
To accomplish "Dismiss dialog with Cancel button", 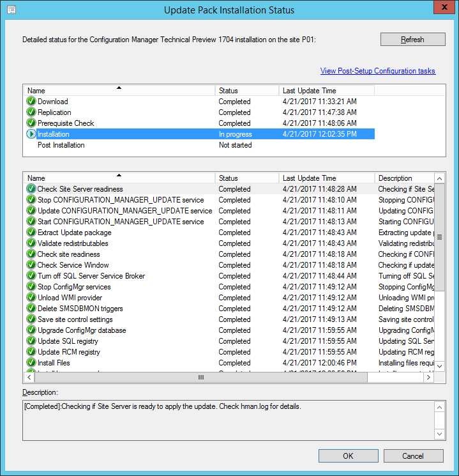I will (x=413, y=456).
